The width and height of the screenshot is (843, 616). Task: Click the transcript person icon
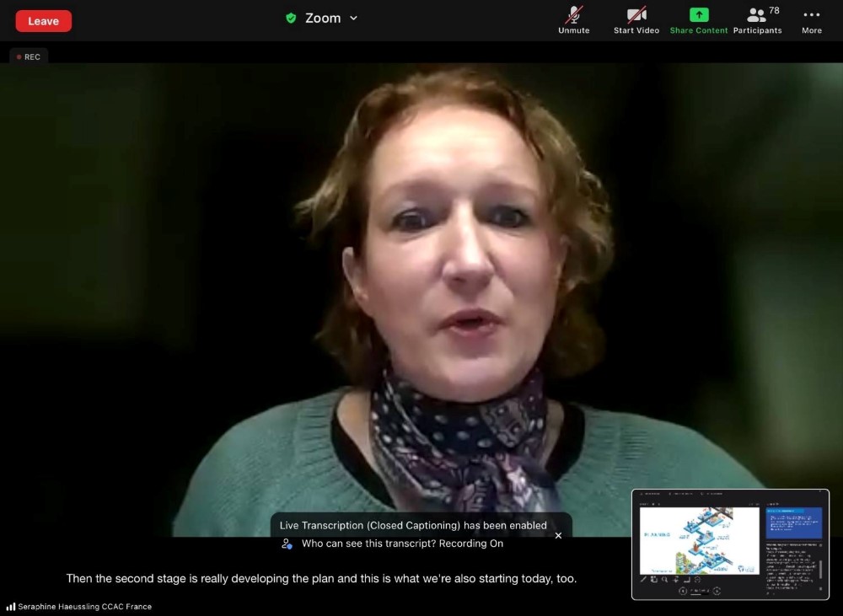tap(287, 544)
